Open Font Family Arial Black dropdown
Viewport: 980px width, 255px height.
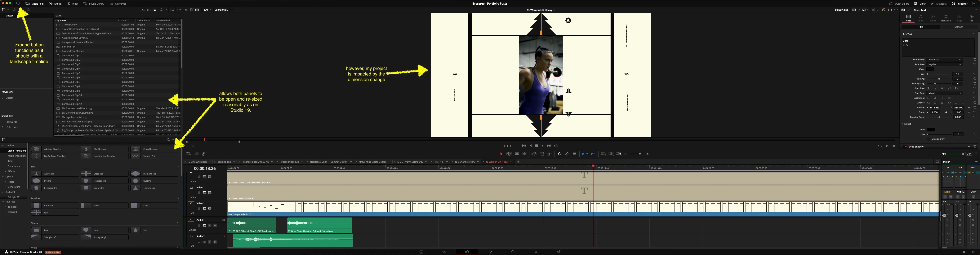(945, 60)
